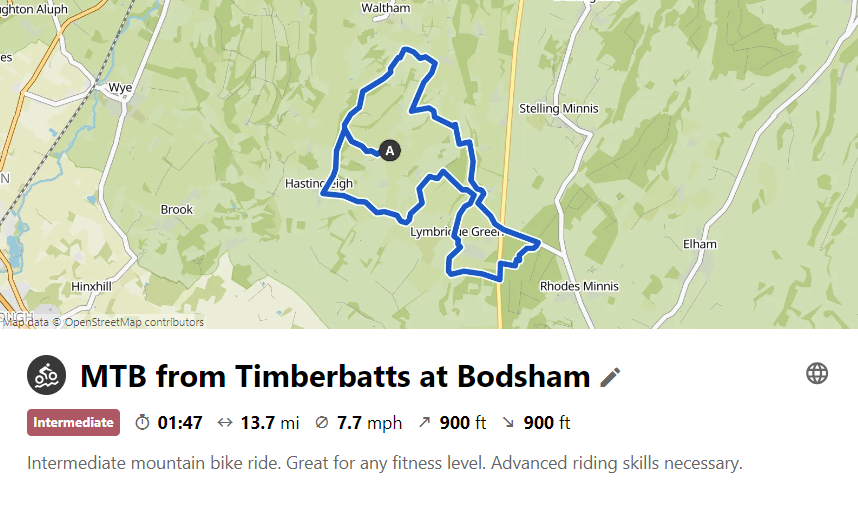Click the downhill elevation arrow icon
The height and width of the screenshot is (518, 858).
click(508, 423)
